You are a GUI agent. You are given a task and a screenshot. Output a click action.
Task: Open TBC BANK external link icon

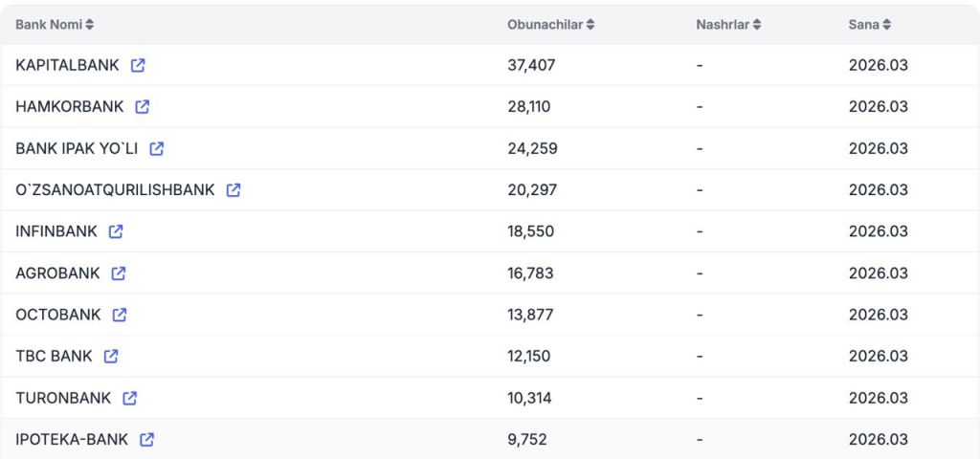(x=111, y=357)
